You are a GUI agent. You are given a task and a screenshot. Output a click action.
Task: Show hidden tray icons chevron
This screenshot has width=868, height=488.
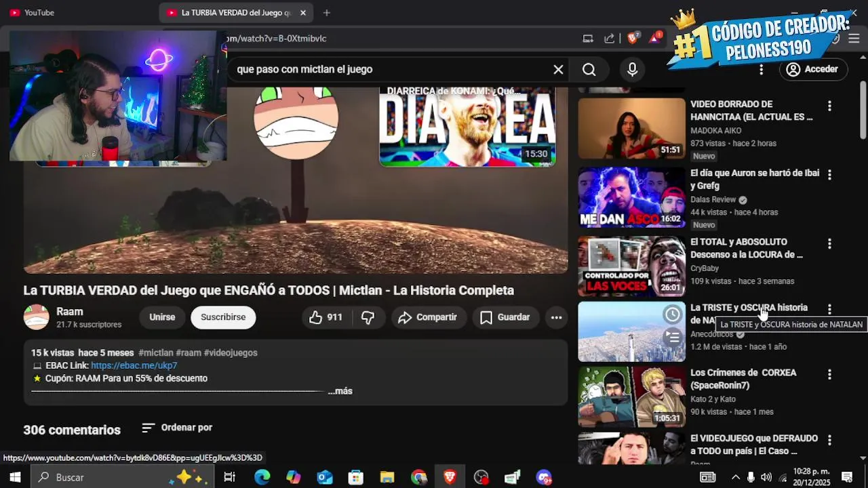click(736, 477)
